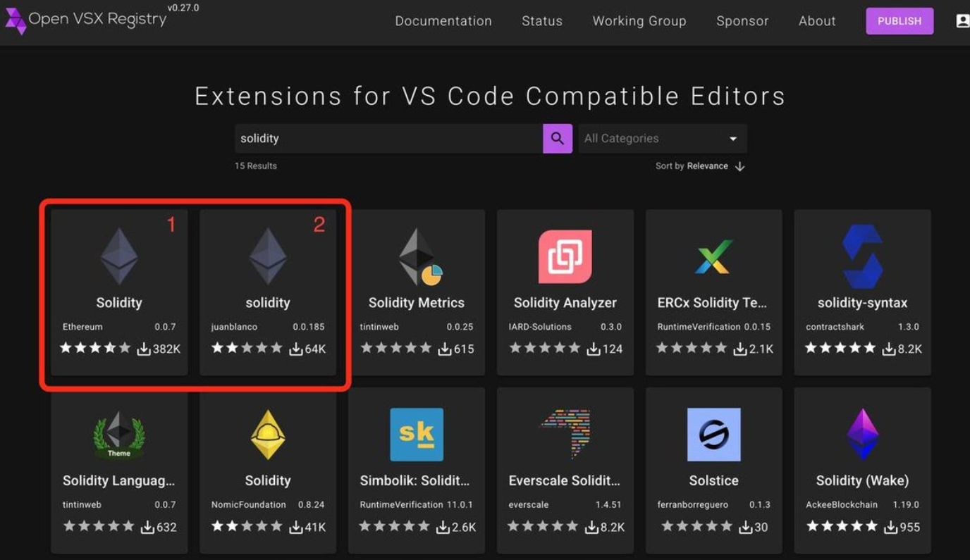This screenshot has width=970, height=560.
Task: Open the Everscale Solidity icon
Action: tap(565, 435)
